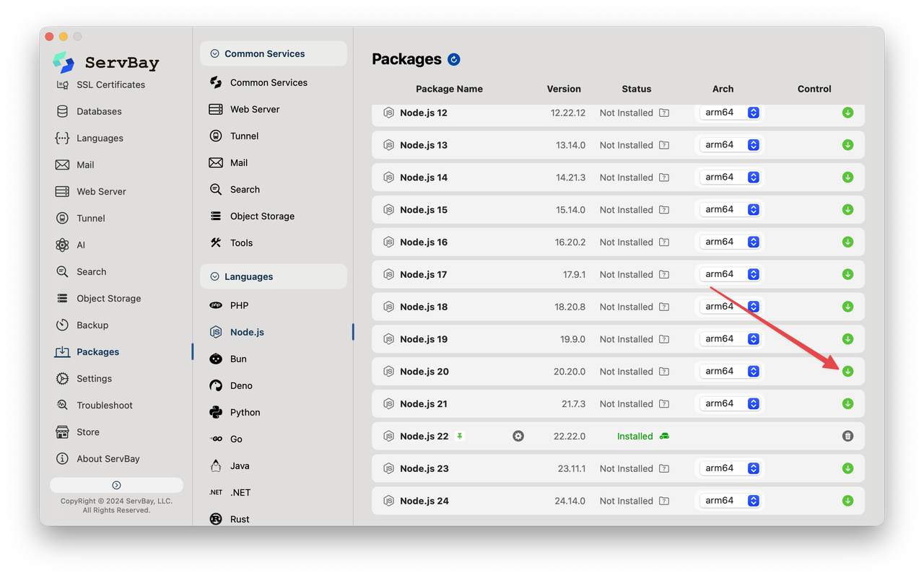This screenshot has height=578, width=924.
Task: Select Python in the Languages list
Action: (x=245, y=412)
